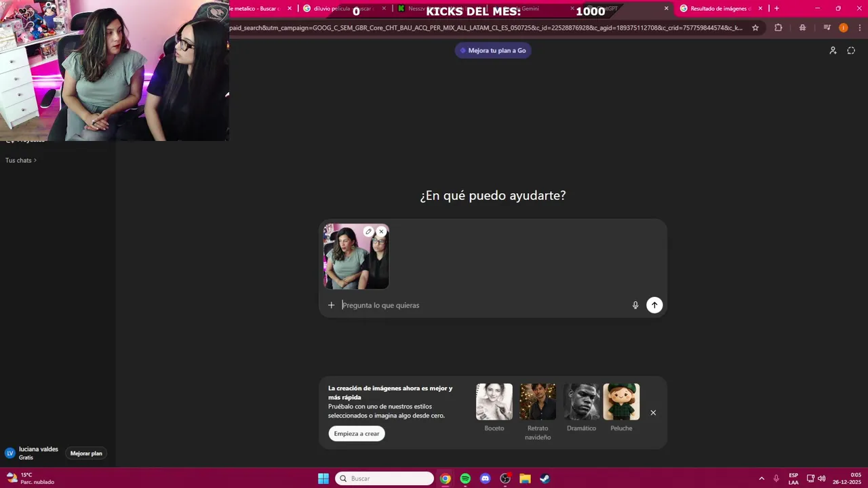Open OBS Studio from the taskbar
868x488 pixels.
pyautogui.click(x=505, y=479)
